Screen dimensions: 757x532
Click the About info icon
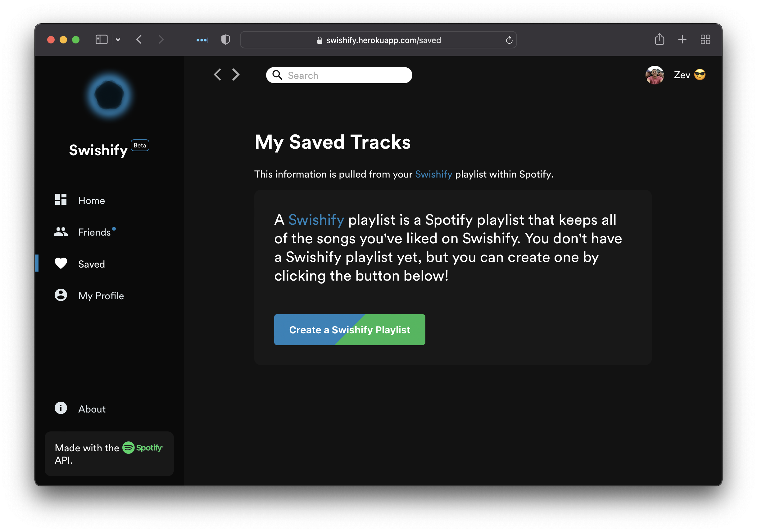(61, 408)
